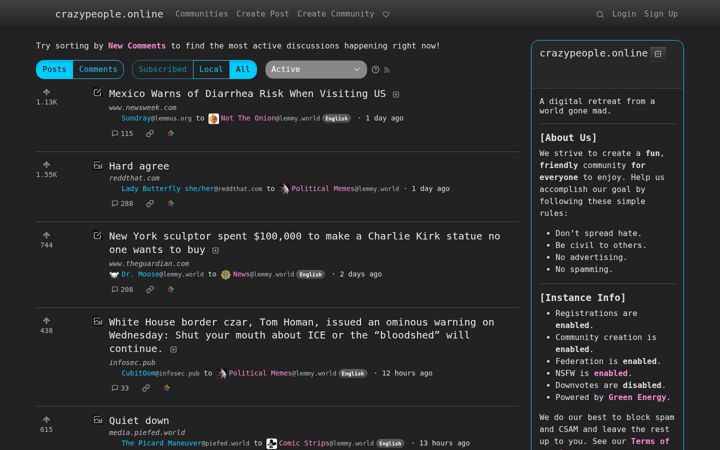The height and width of the screenshot is (450, 720).
Task: Switch listing to Comments
Action: click(98, 69)
